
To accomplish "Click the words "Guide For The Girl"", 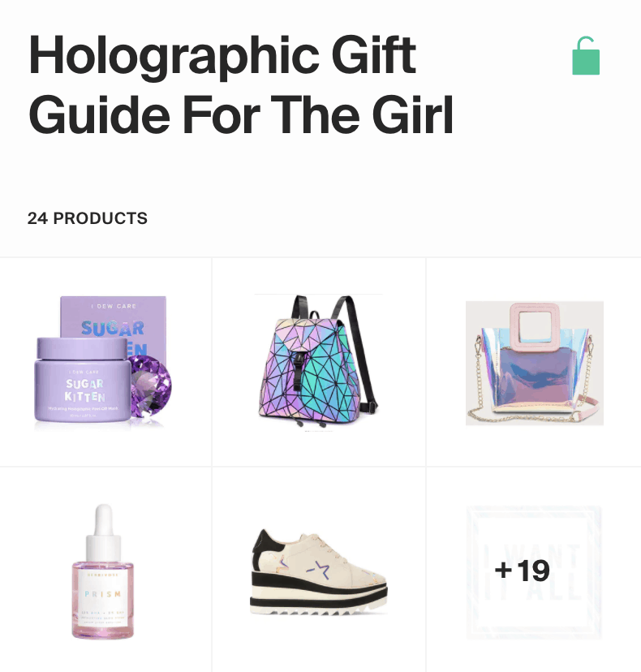I will pos(241,115).
